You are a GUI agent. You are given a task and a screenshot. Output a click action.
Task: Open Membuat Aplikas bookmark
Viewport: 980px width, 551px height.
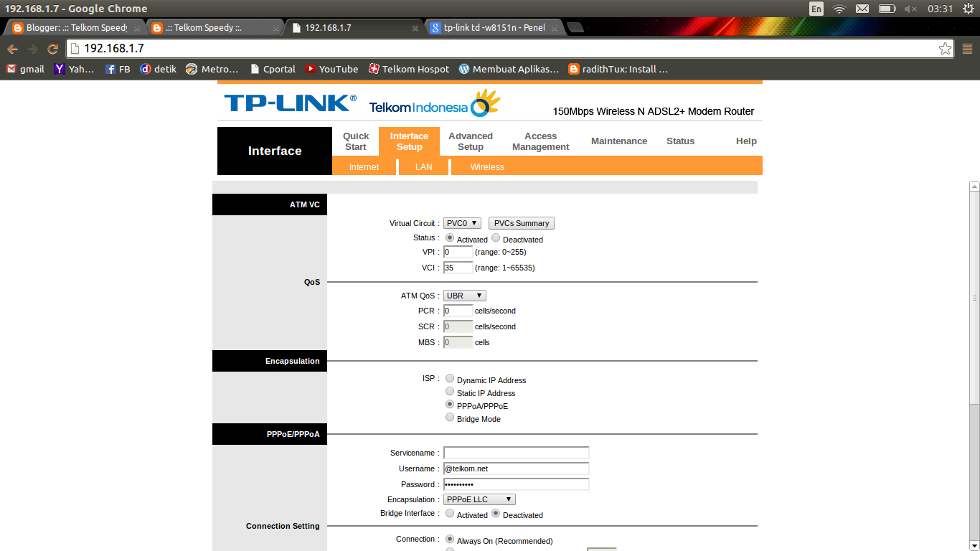(509, 69)
